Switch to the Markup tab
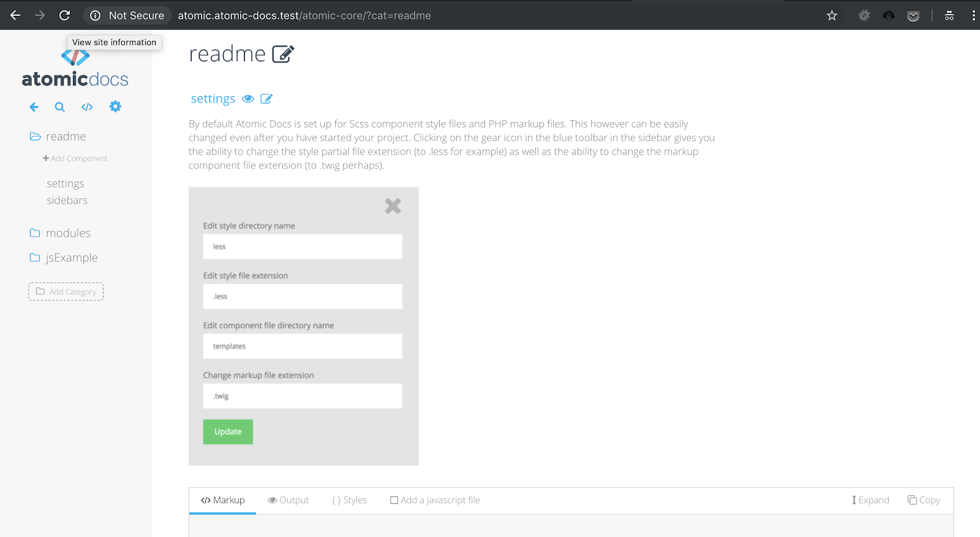980x537 pixels. point(223,500)
